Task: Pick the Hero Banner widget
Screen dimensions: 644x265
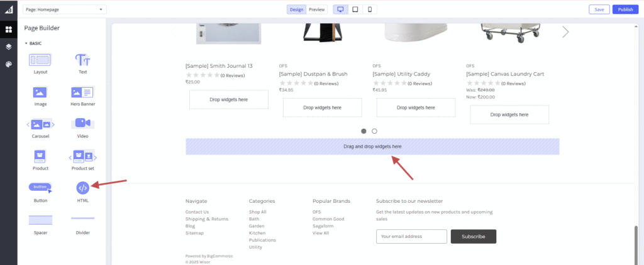Action: pos(82,92)
